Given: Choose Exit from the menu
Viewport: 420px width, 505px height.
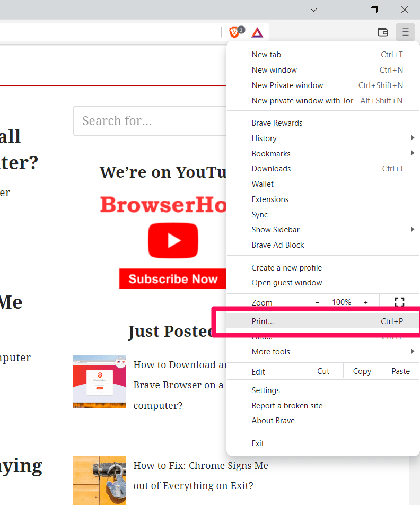Looking at the screenshot, I should [323, 443].
